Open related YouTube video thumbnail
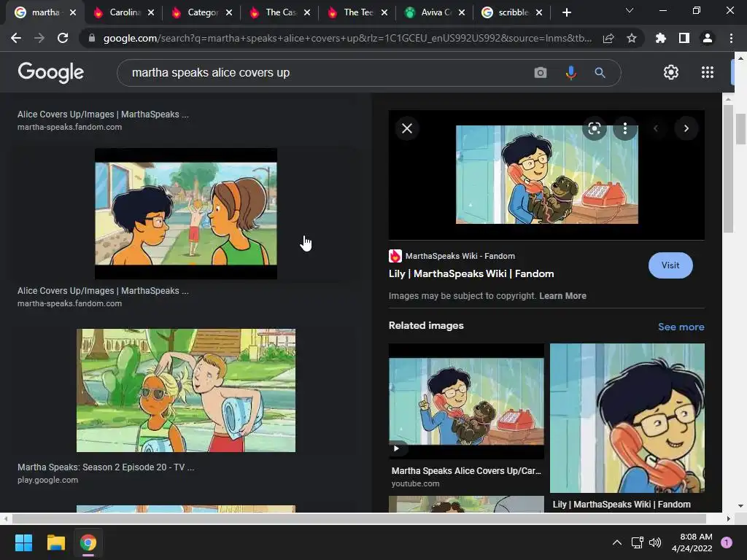 pyautogui.click(x=466, y=402)
